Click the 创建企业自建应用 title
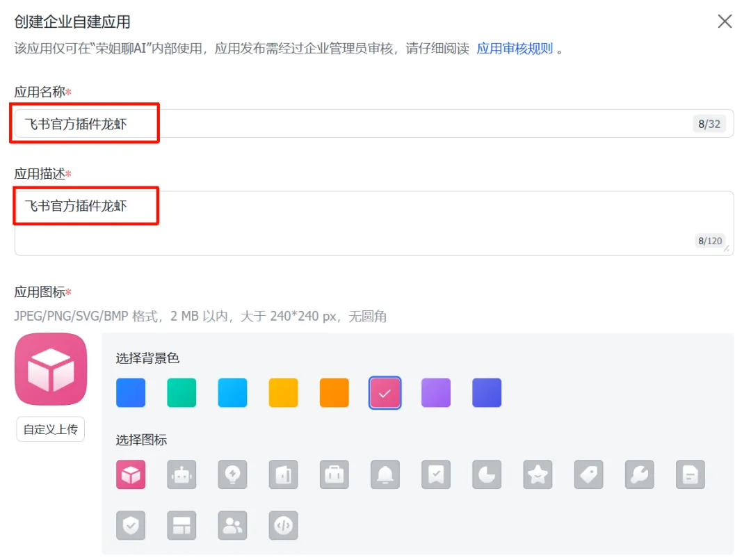Image resolution: width=751 pixels, height=560 pixels. [x=72, y=22]
